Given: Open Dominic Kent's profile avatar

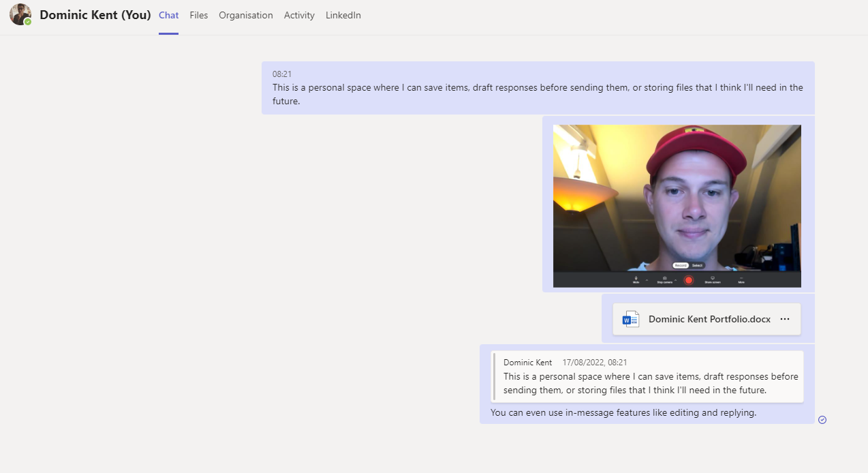Looking at the screenshot, I should (19, 14).
